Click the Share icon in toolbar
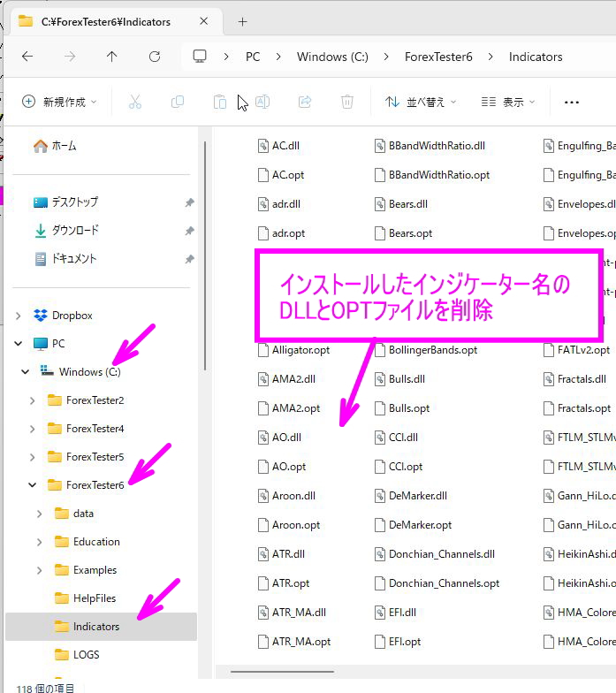This screenshot has height=693, width=616. click(305, 103)
